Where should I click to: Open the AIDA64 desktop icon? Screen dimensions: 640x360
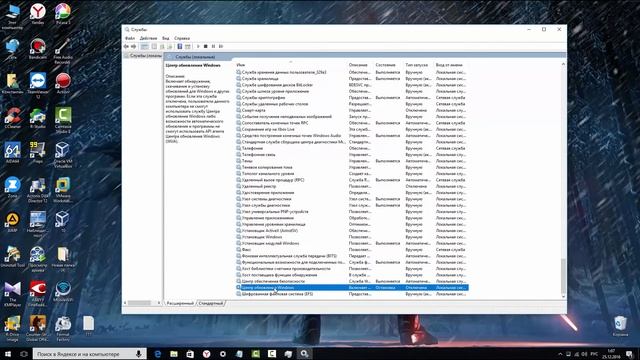pyautogui.click(x=13, y=153)
